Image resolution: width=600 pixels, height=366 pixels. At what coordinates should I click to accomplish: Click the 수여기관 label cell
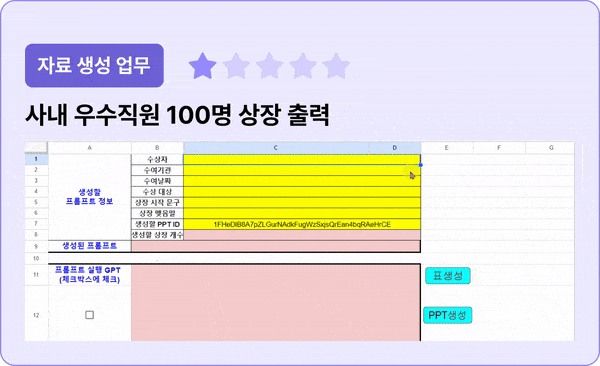pos(157,170)
